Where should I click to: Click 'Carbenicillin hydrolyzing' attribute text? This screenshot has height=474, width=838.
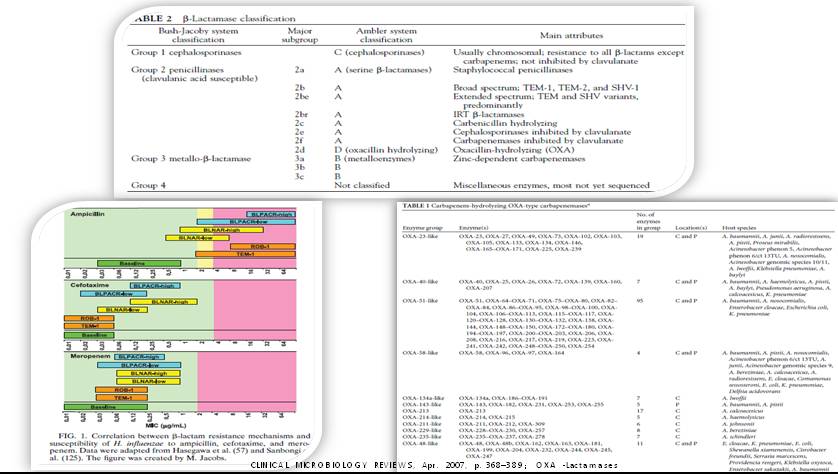505,123
